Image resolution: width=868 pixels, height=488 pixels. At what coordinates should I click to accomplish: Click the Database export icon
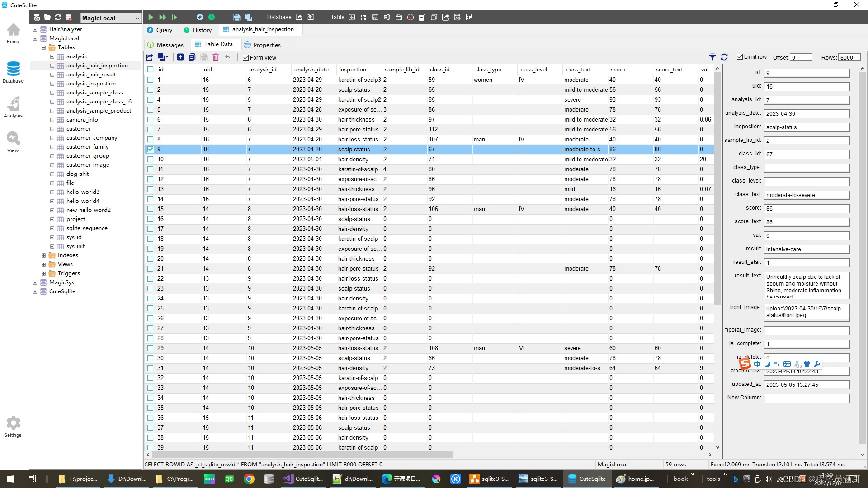(x=299, y=17)
